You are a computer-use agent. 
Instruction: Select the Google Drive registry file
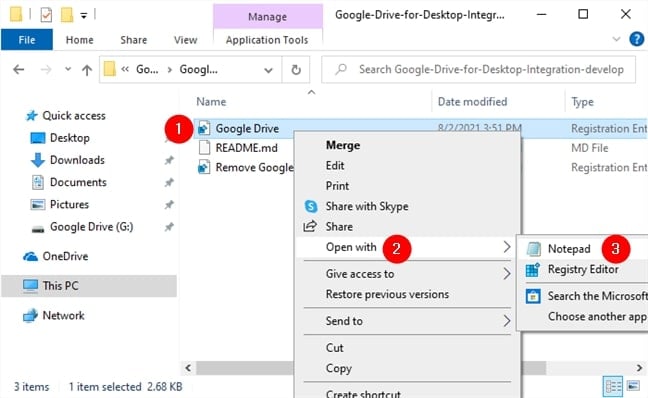point(247,129)
